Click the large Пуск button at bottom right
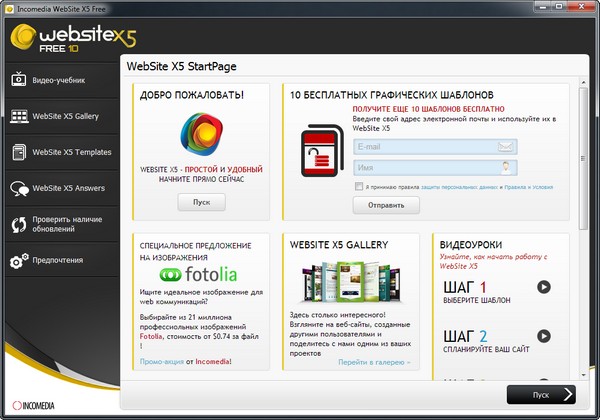The width and height of the screenshot is (600, 420). click(x=540, y=393)
